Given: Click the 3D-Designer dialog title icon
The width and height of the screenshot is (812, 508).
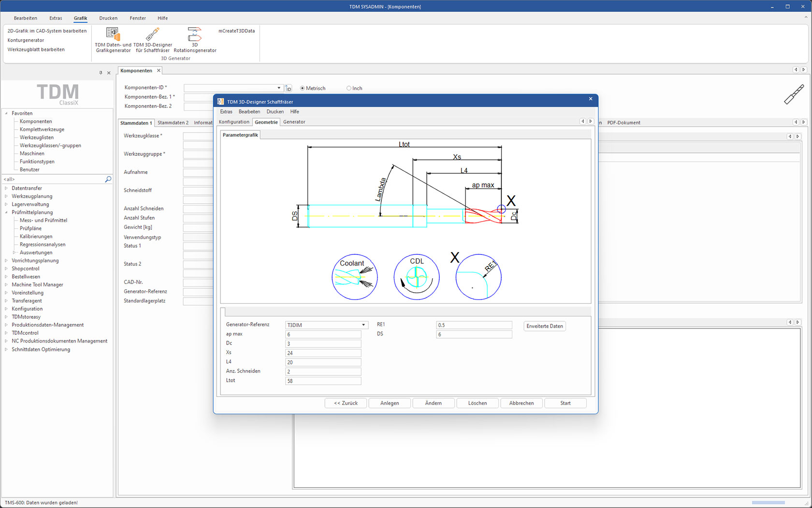Looking at the screenshot, I should coord(220,102).
